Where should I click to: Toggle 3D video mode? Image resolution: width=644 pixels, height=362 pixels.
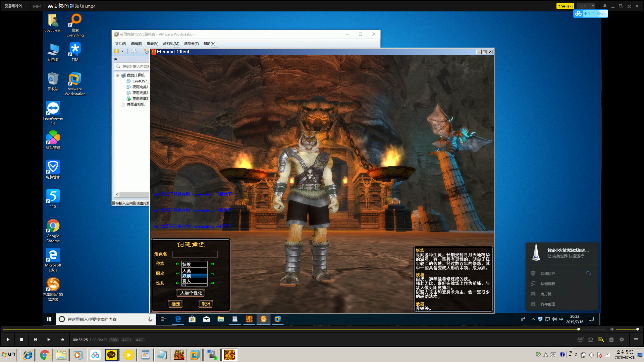(590, 340)
